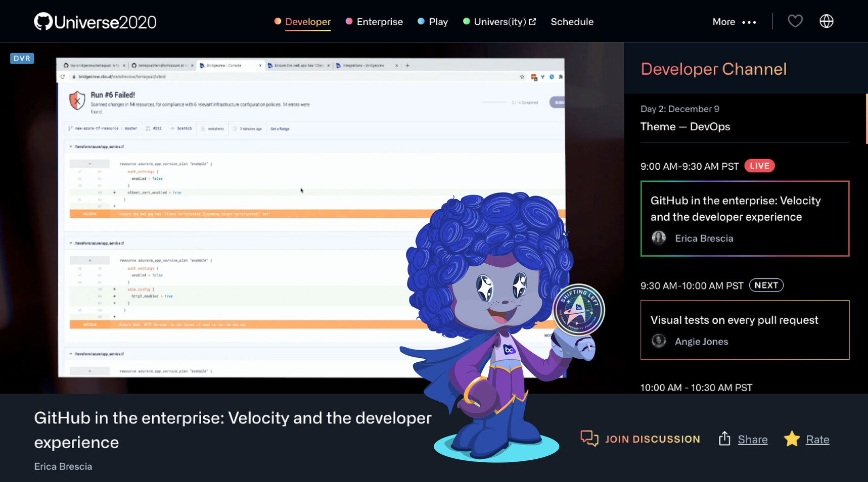Image resolution: width=868 pixels, height=482 pixels.
Task: Click the GitHub Universe 2020 logo
Action: tap(95, 22)
